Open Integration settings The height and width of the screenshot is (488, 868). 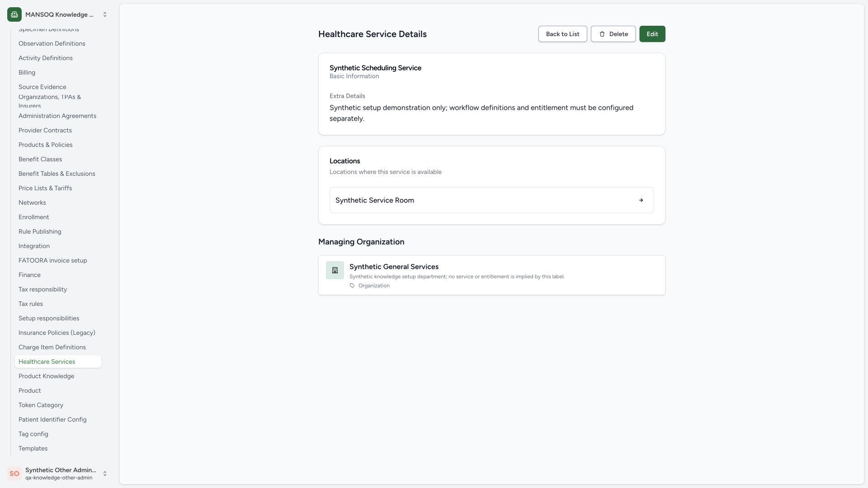coord(58,246)
